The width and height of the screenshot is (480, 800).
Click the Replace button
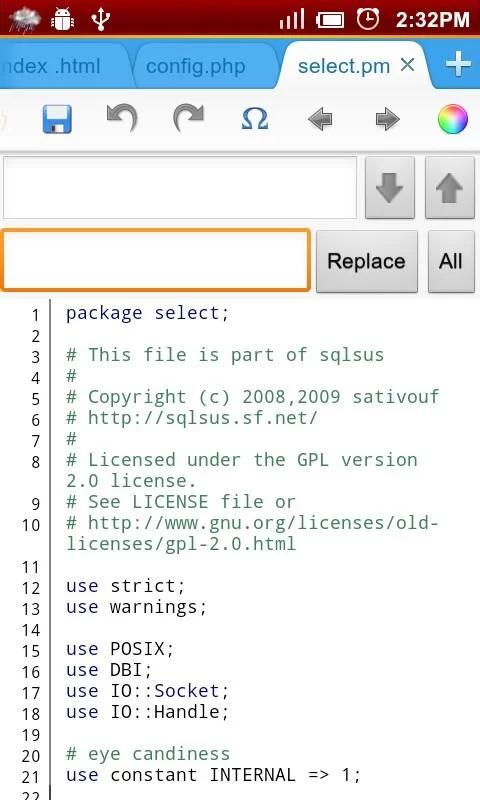pyautogui.click(x=367, y=261)
